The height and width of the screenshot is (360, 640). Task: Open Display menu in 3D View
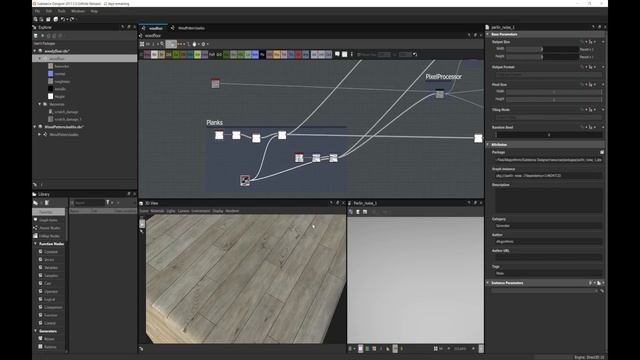[218, 211]
